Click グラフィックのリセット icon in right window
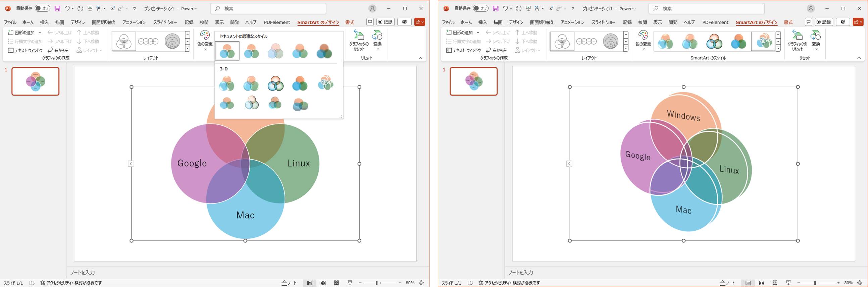Viewport: 868px width, 287px height. pos(797,35)
